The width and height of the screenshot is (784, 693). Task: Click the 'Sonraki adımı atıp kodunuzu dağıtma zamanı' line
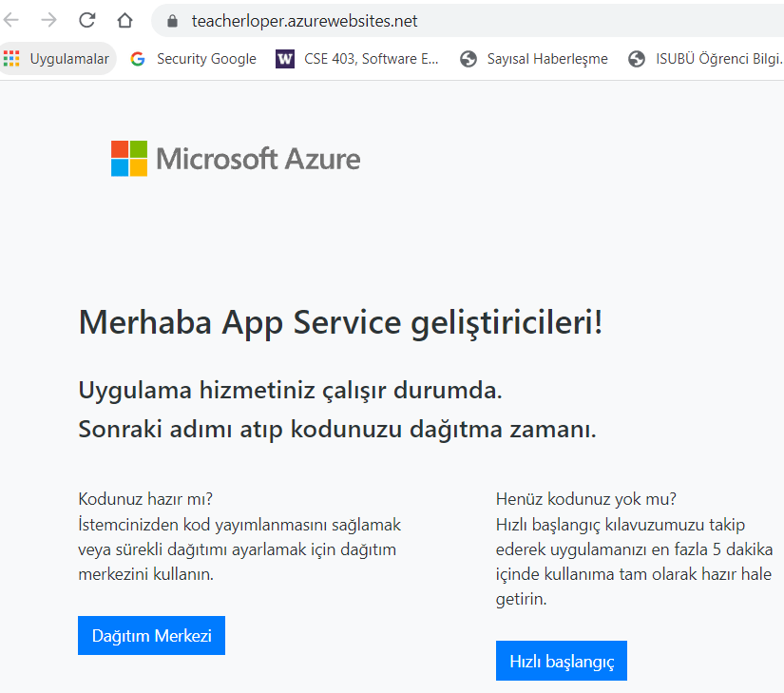pyautogui.click(x=336, y=429)
